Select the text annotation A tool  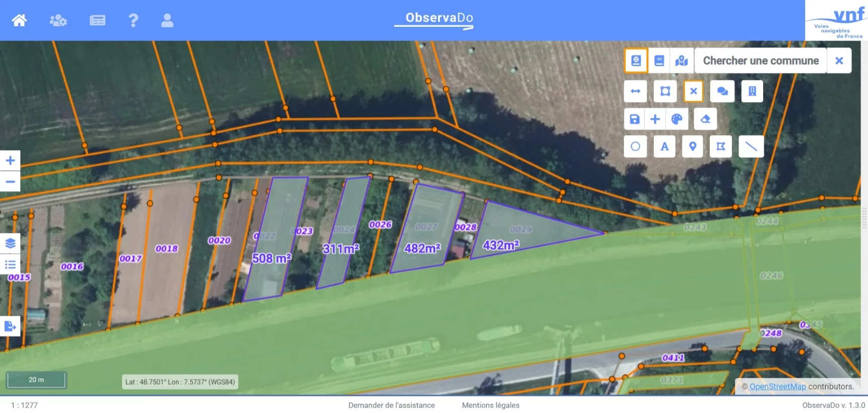pos(664,146)
